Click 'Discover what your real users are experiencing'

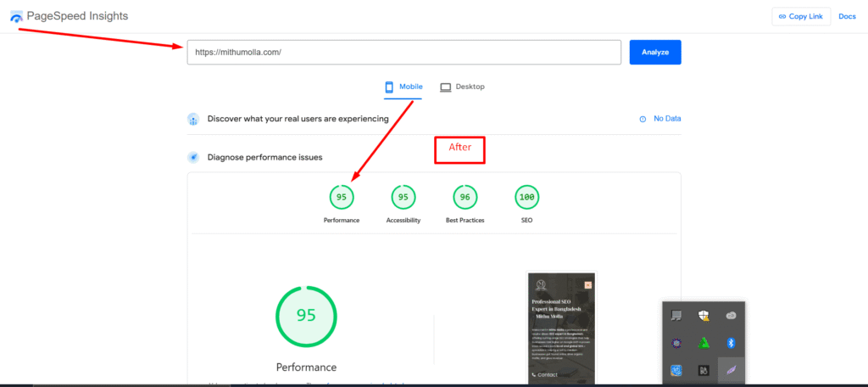[298, 119]
